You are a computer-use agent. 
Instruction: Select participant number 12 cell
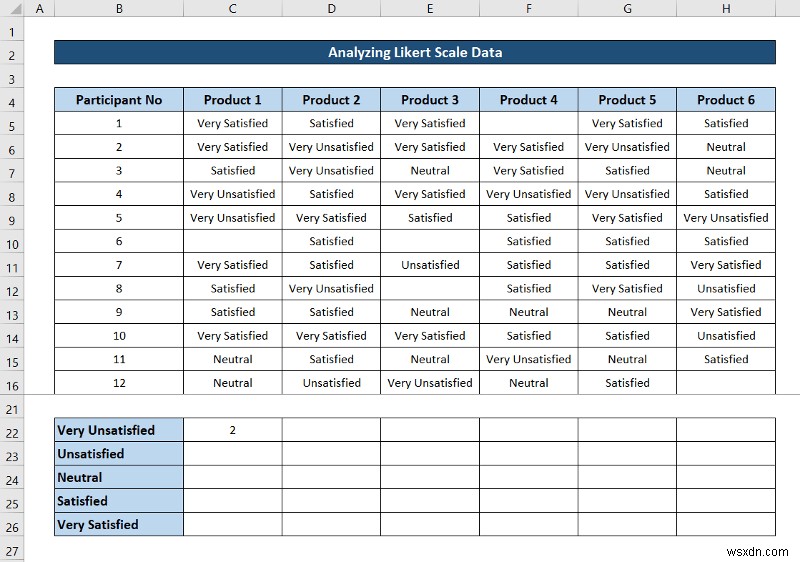click(119, 382)
